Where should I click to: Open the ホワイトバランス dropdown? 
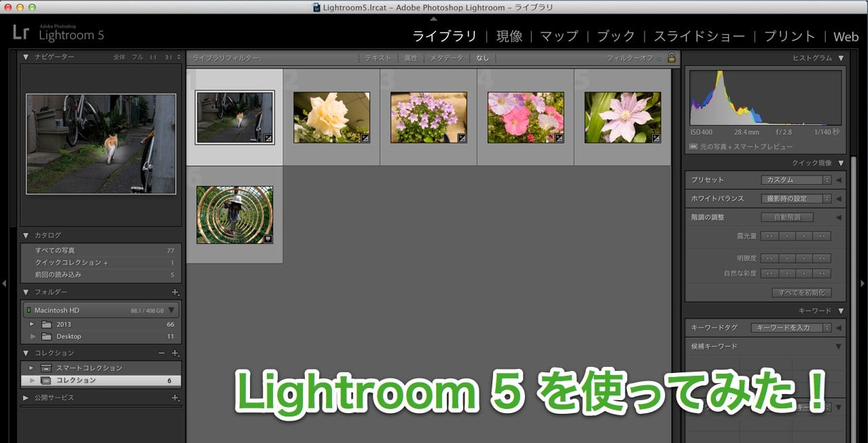[x=796, y=199]
